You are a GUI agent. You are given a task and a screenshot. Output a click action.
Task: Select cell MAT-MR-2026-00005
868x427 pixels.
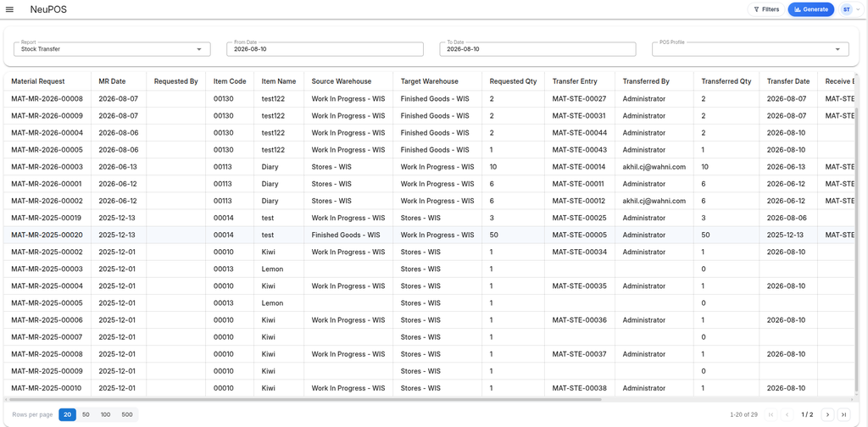[x=47, y=150]
